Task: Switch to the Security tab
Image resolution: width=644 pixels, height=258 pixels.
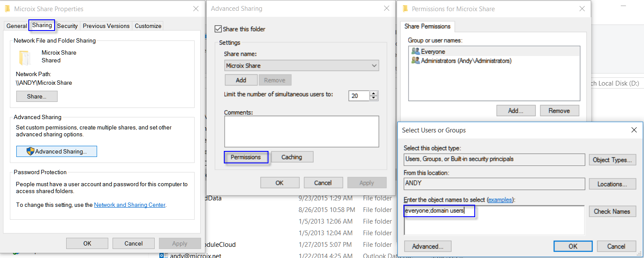Action: [x=67, y=26]
